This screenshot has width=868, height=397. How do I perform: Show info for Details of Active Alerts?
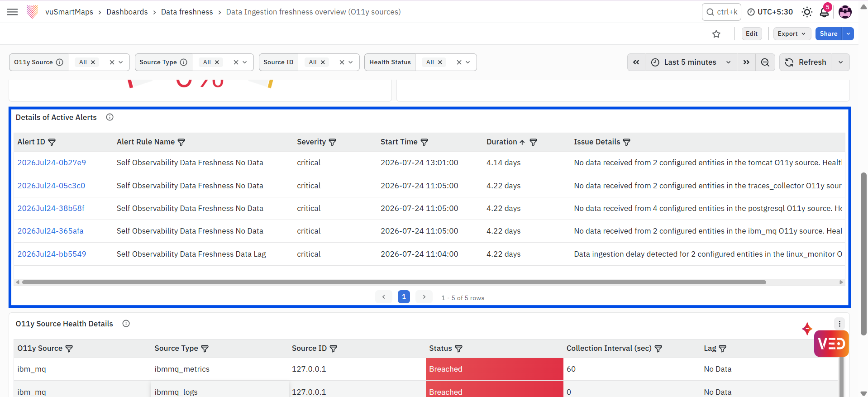coord(110,117)
